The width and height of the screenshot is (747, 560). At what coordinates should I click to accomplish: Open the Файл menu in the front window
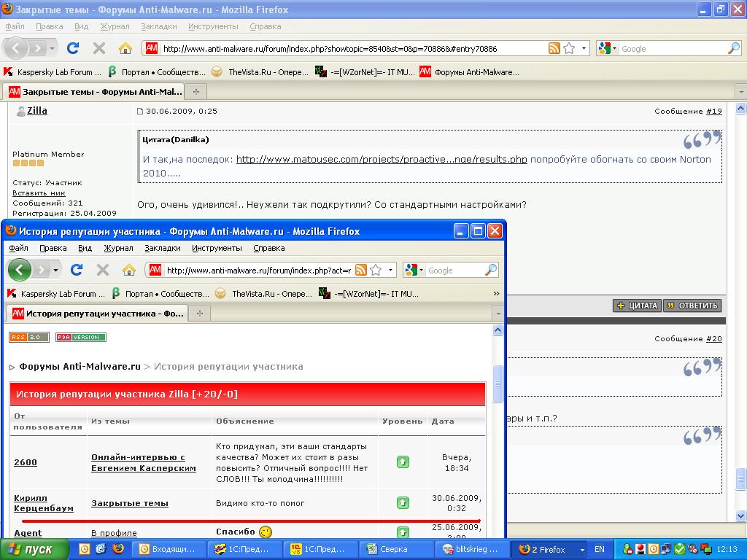(18, 248)
